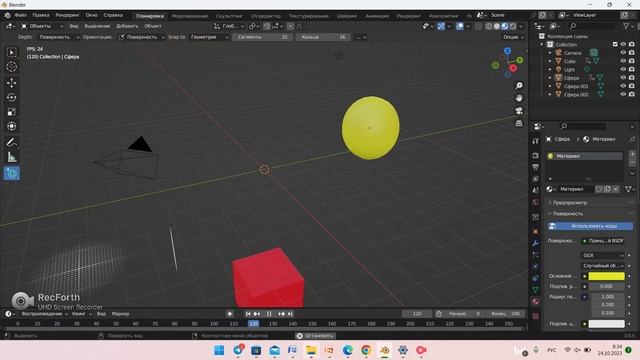Open the Render properties tab icon
This screenshot has height=360, width=640.
(536, 156)
